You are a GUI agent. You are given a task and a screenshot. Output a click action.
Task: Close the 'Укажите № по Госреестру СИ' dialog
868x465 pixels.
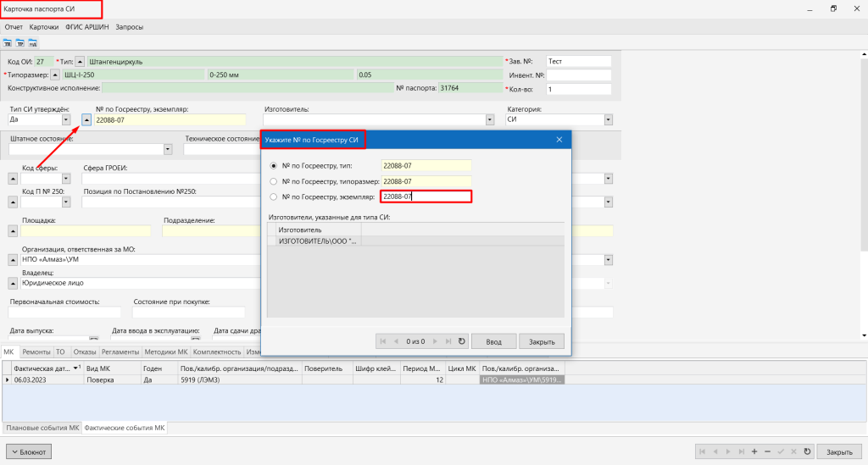(559, 140)
